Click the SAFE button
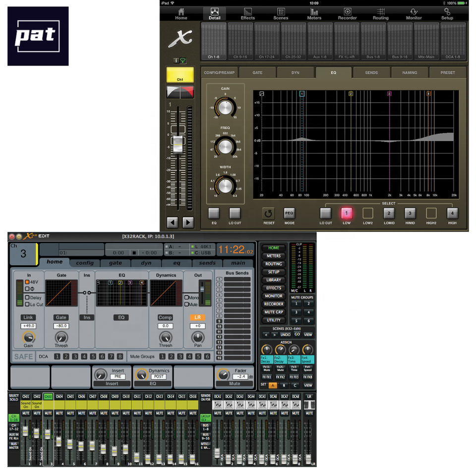The width and height of the screenshot is (476, 476). [23, 357]
